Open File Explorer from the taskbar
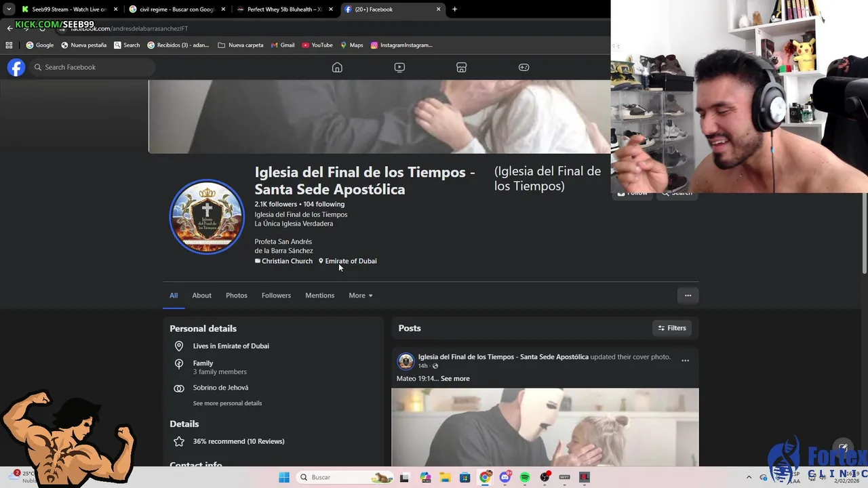The image size is (868, 488). click(x=445, y=477)
